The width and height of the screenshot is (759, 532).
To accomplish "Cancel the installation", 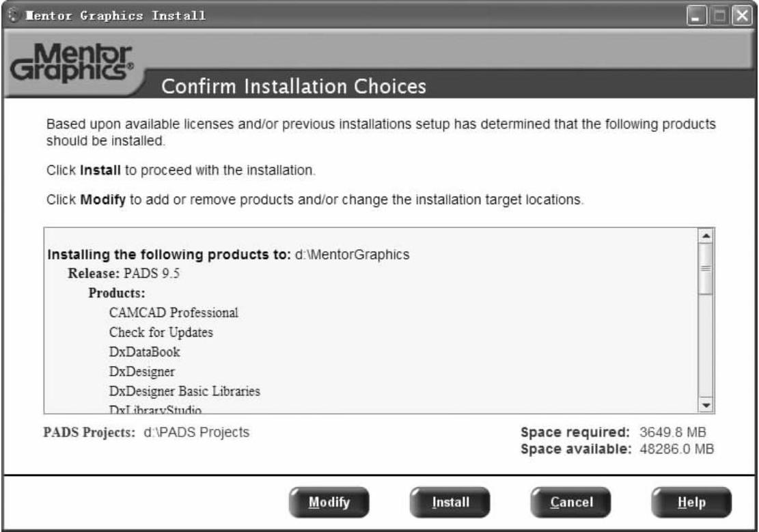I will [x=572, y=503].
